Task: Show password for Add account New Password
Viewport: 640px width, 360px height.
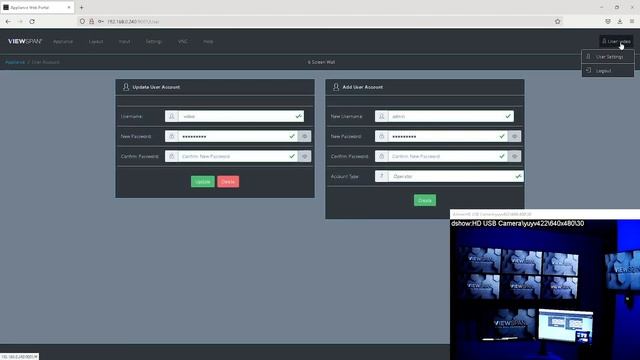Action: [515, 136]
